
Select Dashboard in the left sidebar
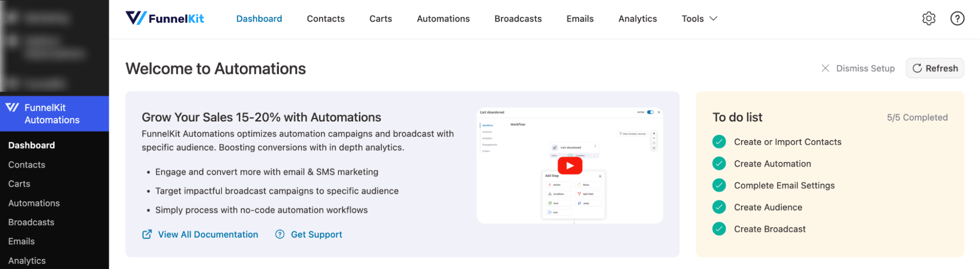coord(31,145)
